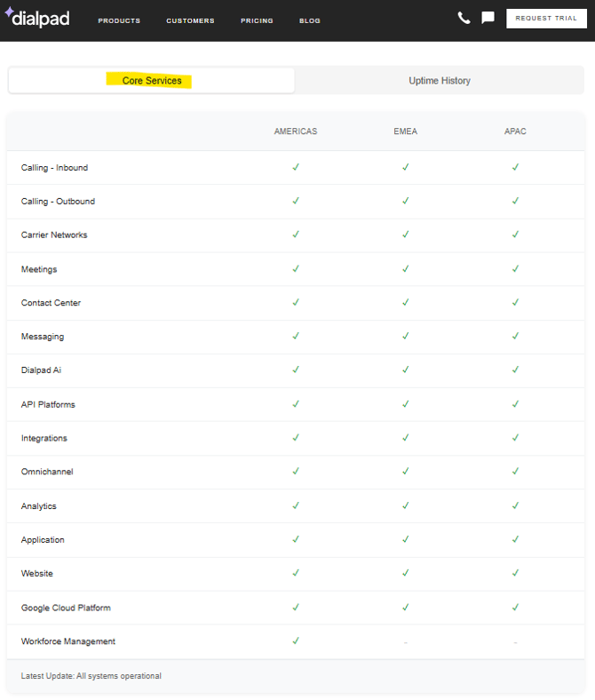Click Americas checkmark for Workforce Management
The height and width of the screenshot is (700, 595).
[x=296, y=640]
